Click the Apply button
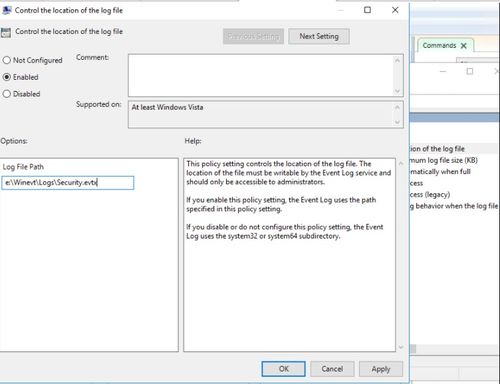This screenshot has height=384, width=500. coord(381,369)
